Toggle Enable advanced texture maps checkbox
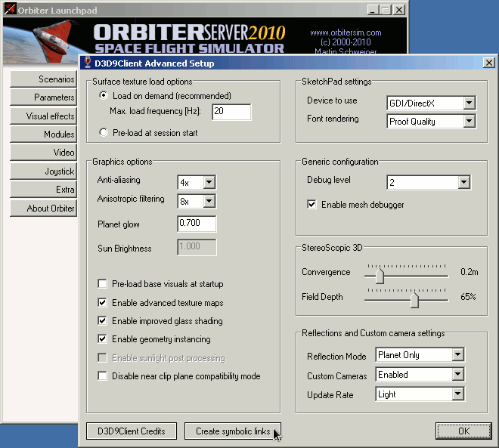Viewport: 499px width, 448px height. pyautogui.click(x=103, y=302)
